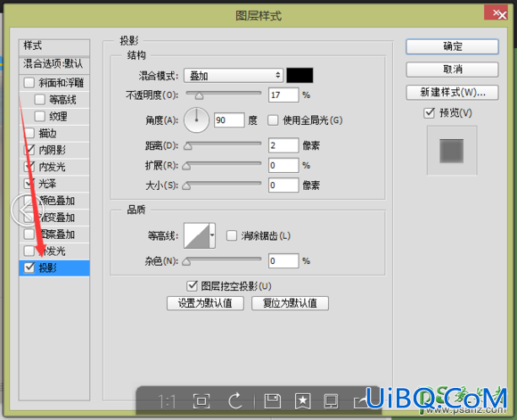Screen dimensions: 517x420
Task: Click the rotate image icon
Action: pos(235,401)
